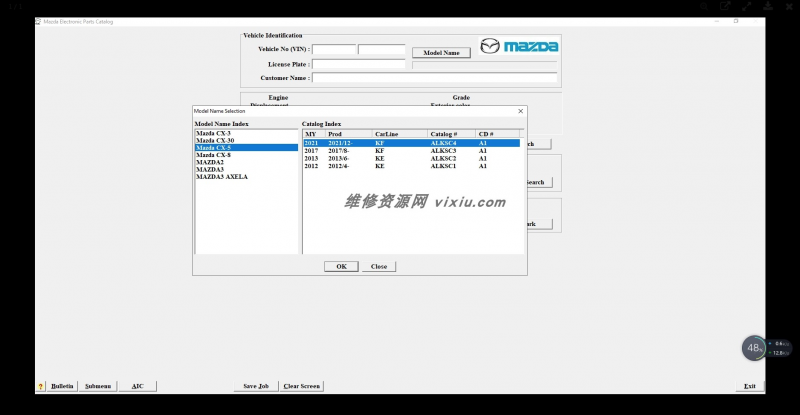The width and height of the screenshot is (800, 415).
Task: Maximize the Mazda Electronic Parts Catalog window
Action: pyautogui.click(x=736, y=21)
